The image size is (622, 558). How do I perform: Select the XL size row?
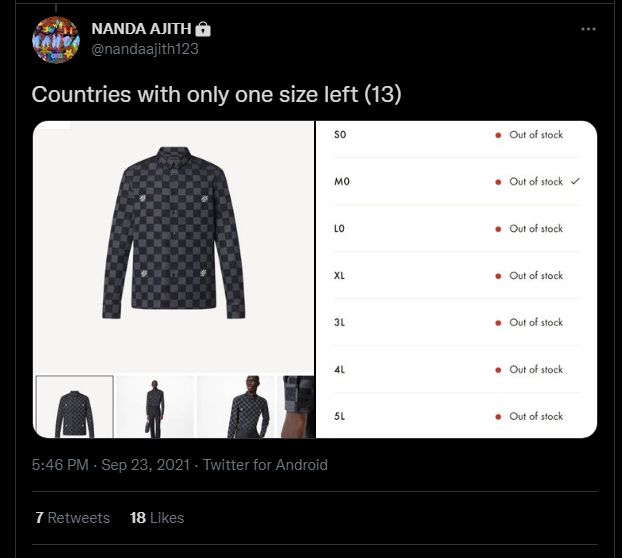tap(456, 275)
